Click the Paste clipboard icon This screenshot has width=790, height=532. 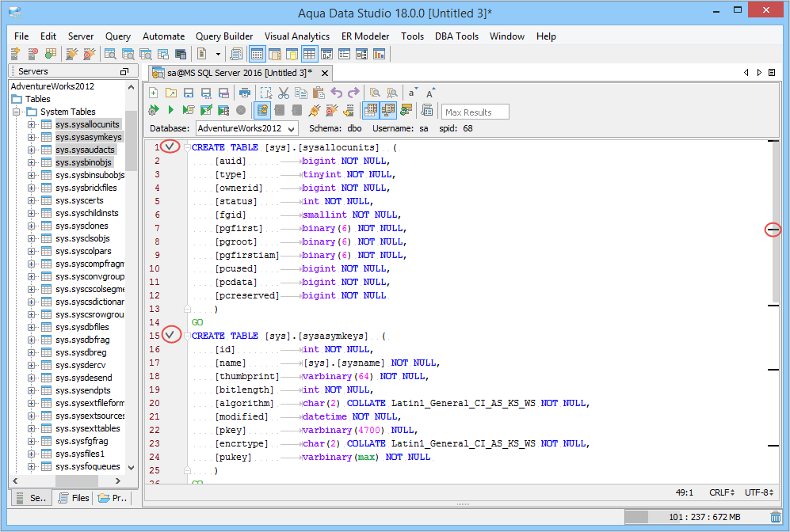pos(319,93)
